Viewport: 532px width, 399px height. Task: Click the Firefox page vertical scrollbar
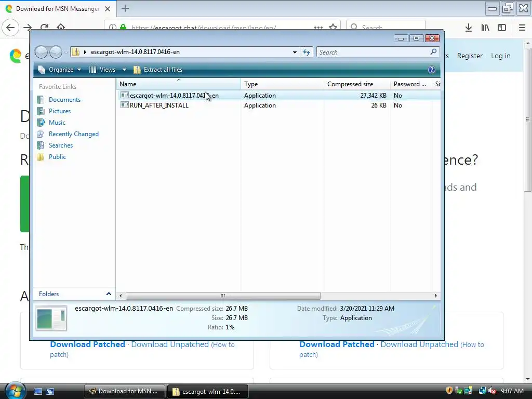[x=527, y=119]
